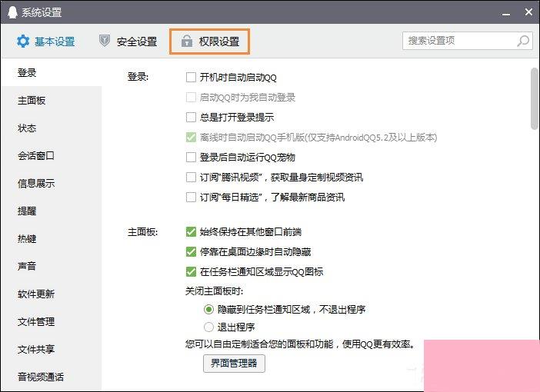Minimize the 系统设置 window

[506, 13]
